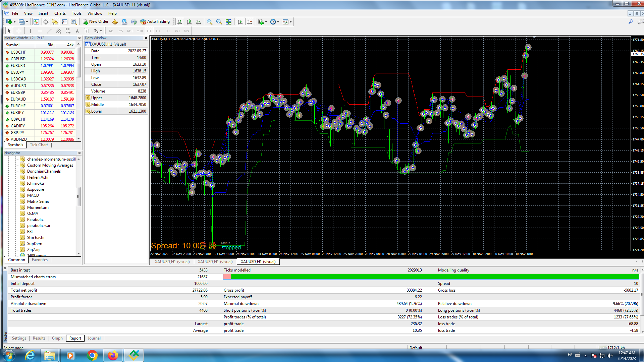
Task: Toggle the AutoTrading button
Action: tap(155, 22)
